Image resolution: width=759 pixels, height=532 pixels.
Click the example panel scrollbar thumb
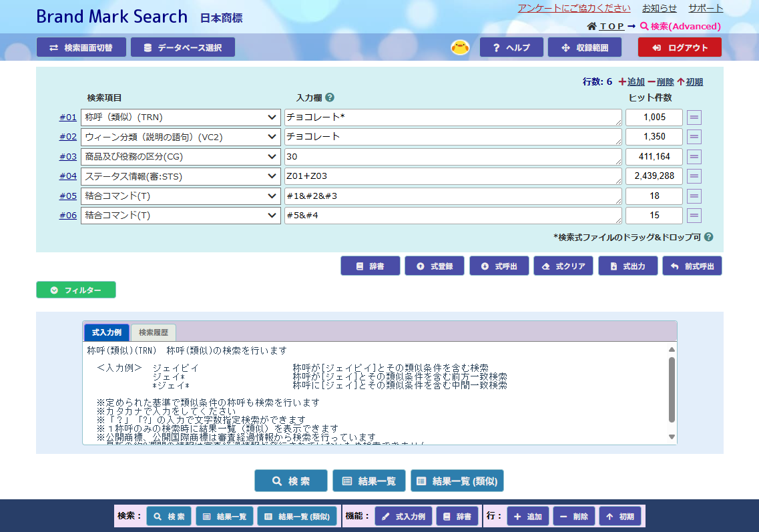coord(672,390)
